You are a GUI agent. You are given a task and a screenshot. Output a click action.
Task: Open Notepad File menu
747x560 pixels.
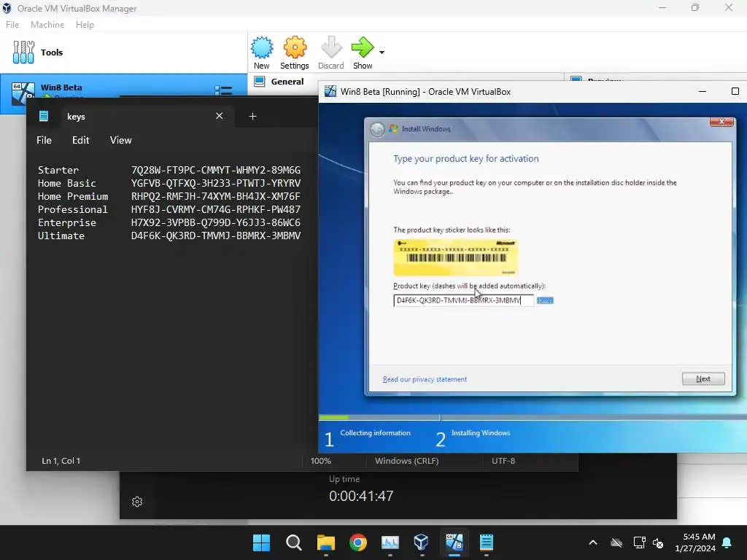point(44,140)
